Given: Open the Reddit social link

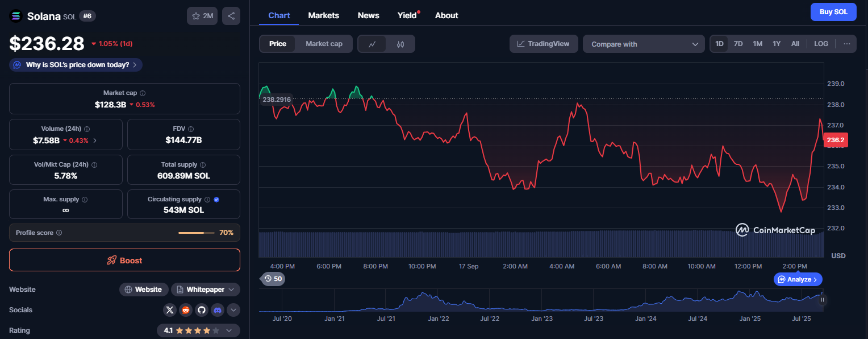Looking at the screenshot, I should tap(186, 310).
